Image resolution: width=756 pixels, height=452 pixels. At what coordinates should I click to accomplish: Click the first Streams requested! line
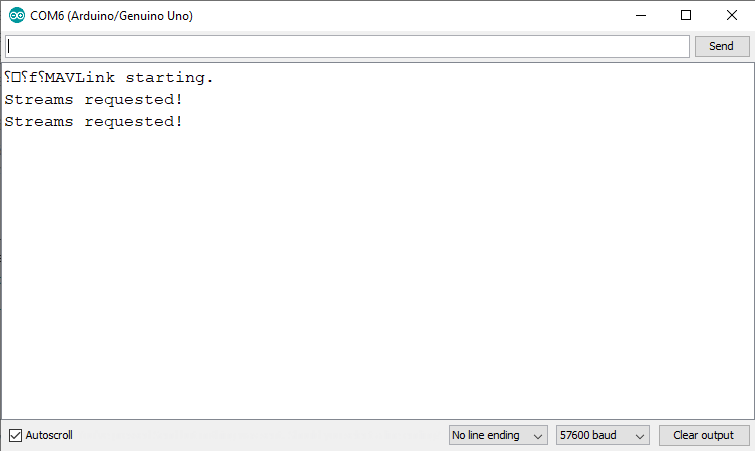coord(94,99)
